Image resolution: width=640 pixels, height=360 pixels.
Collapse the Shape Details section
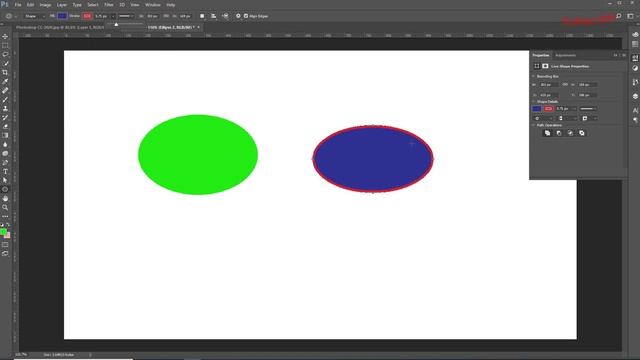pos(533,102)
